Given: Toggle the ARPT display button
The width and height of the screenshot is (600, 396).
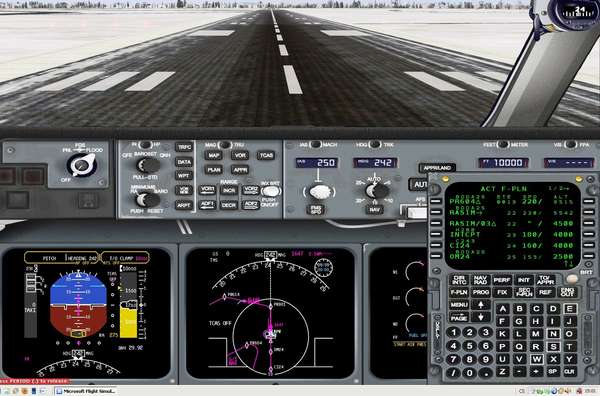Looking at the screenshot, I should pos(184,205).
